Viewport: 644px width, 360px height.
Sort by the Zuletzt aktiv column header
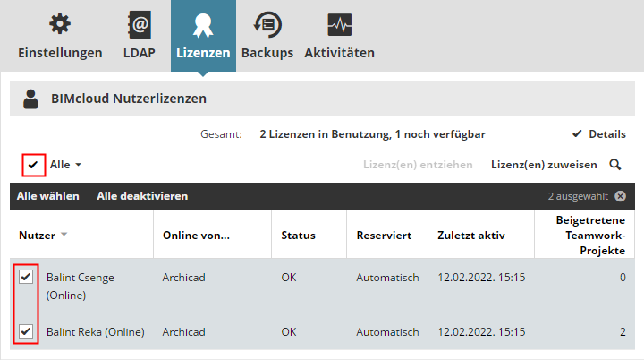[470, 236]
